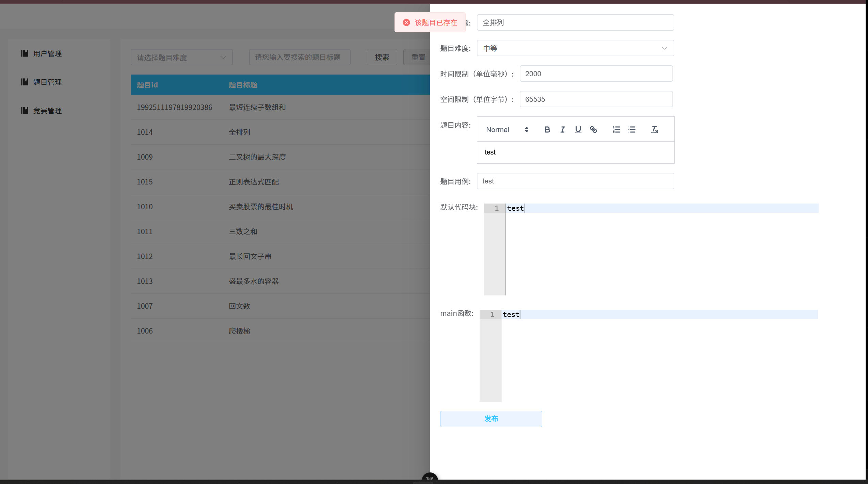Screen dimensions: 868x484
Task: Toggle bold formatting in the content editor
Action: tap(547, 129)
